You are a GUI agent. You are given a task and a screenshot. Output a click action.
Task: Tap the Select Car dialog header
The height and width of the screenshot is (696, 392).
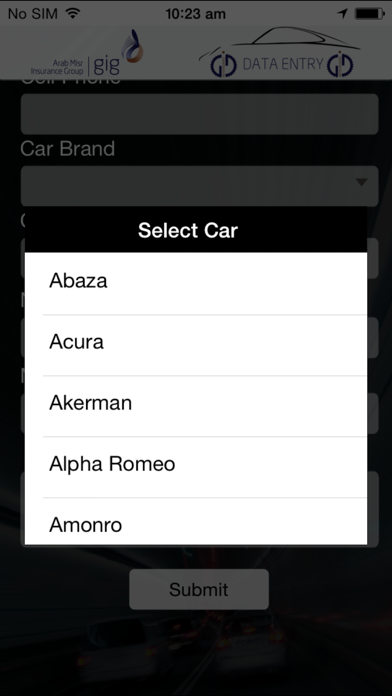pos(196,230)
